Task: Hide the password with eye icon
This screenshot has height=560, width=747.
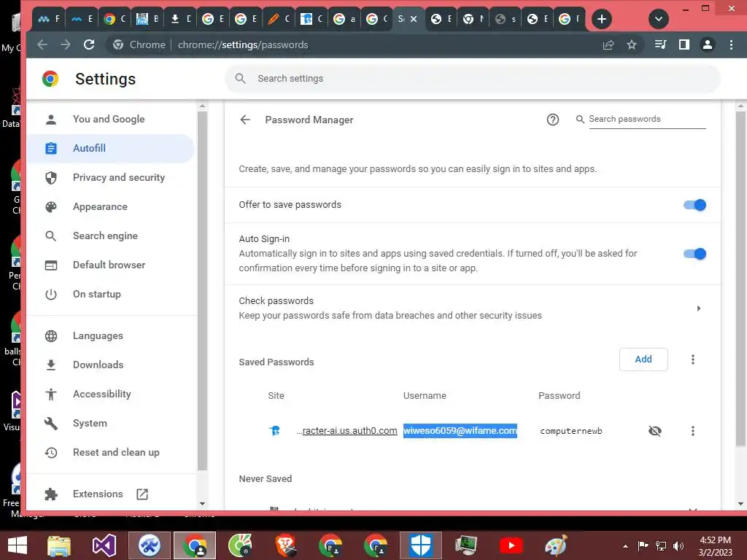Action: coord(655,431)
